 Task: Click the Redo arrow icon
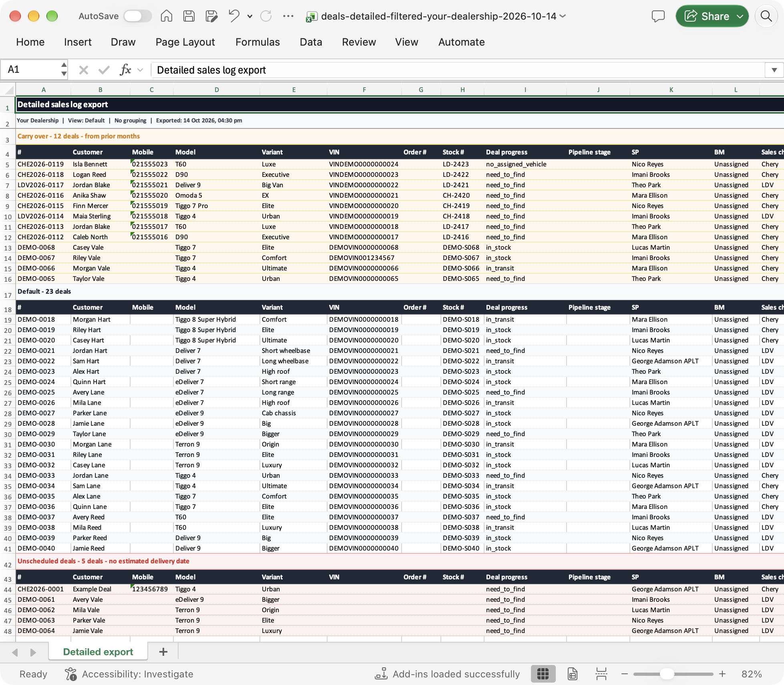(x=266, y=16)
